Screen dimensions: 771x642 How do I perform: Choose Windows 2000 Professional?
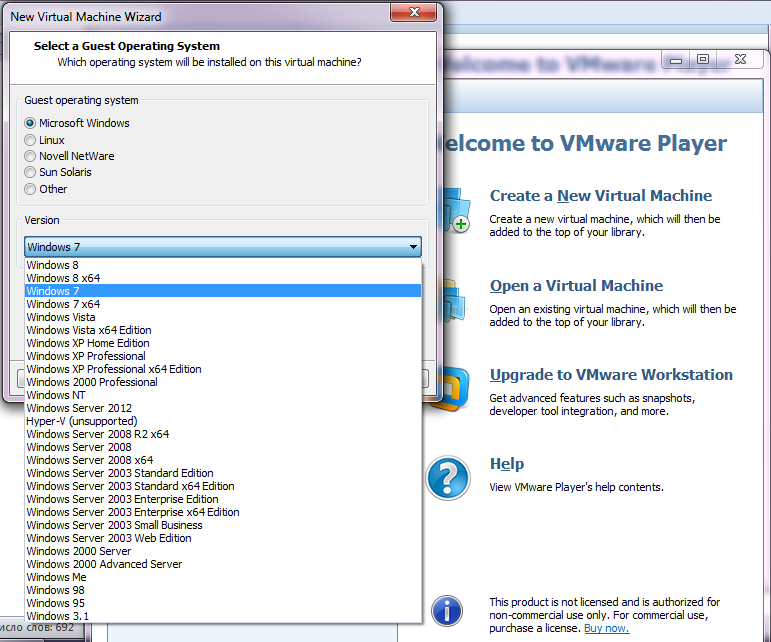click(223, 382)
